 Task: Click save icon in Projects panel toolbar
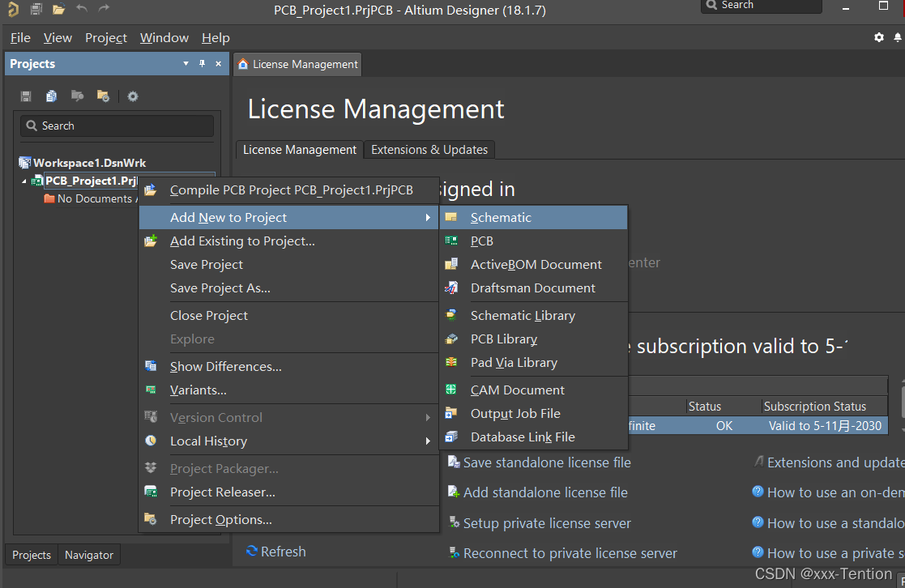(26, 96)
